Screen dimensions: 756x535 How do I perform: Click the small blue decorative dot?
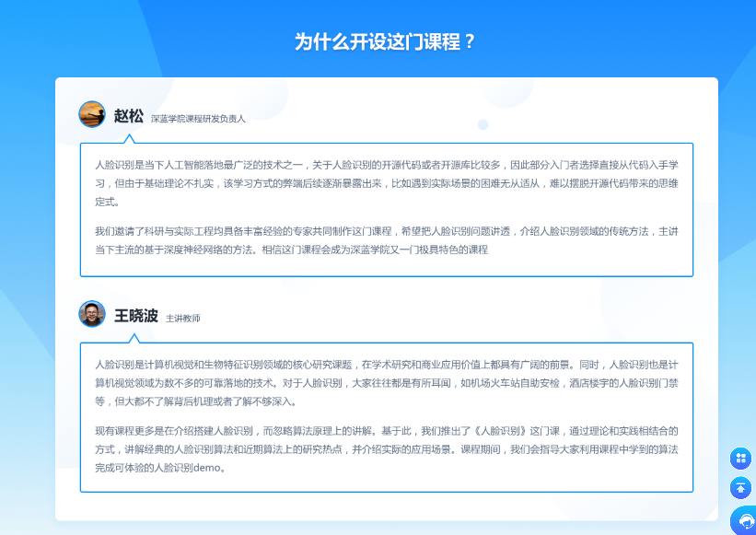tap(483, 124)
